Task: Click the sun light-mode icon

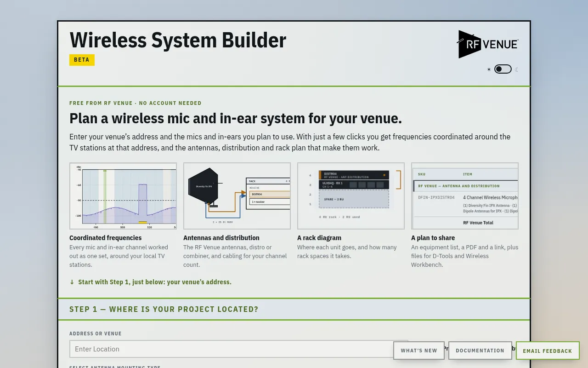Action: (x=489, y=69)
